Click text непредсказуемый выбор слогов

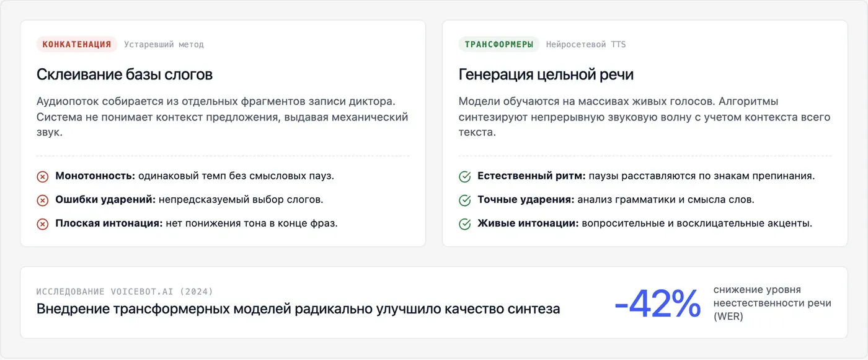pyautogui.click(x=241, y=199)
